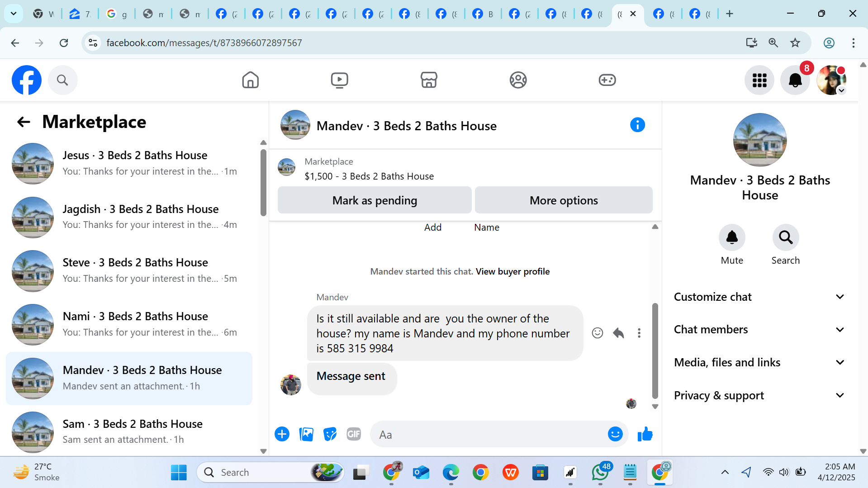Open WhatsApp from the taskbar
Screen dimensions: 868x488
pos(600,473)
